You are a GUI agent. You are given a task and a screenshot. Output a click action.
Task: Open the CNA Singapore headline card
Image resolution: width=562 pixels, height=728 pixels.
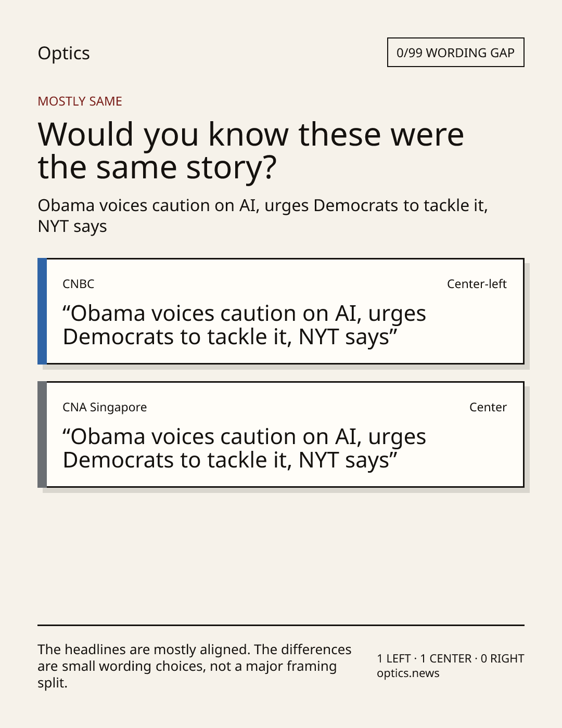point(281,434)
